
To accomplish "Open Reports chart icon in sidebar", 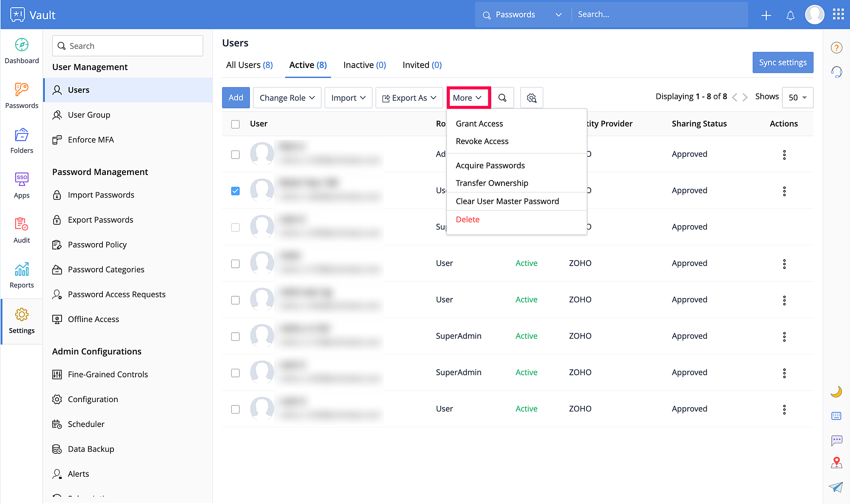I will pyautogui.click(x=22, y=269).
